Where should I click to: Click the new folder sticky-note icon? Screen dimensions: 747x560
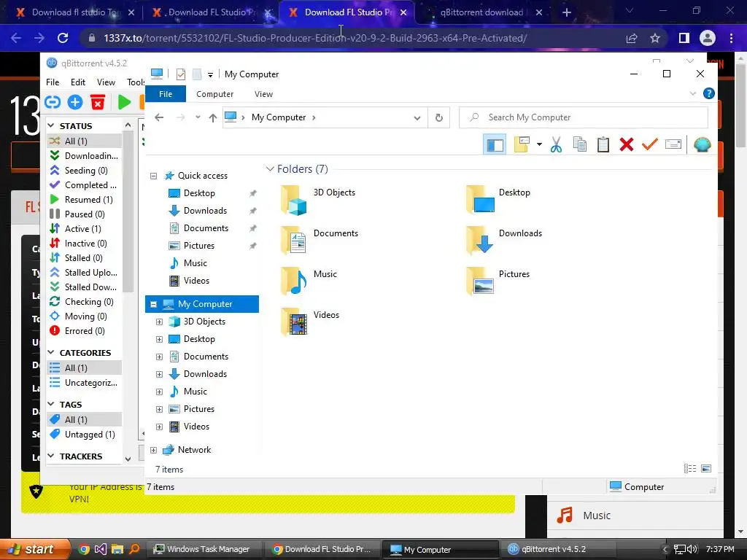pyautogui.click(x=522, y=144)
